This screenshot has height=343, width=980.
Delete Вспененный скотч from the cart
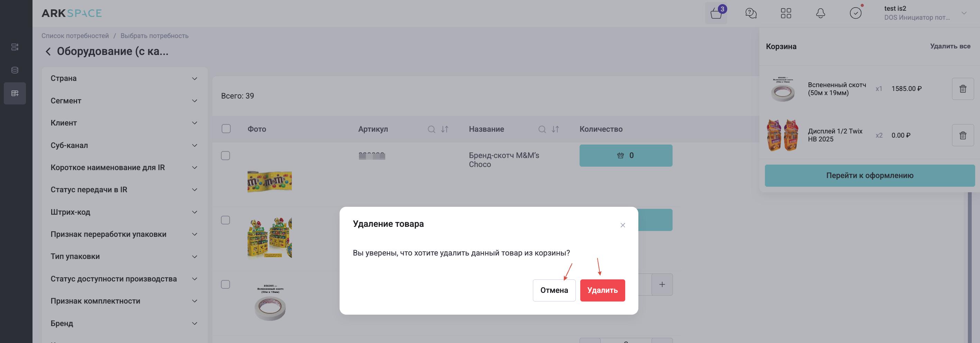point(962,89)
